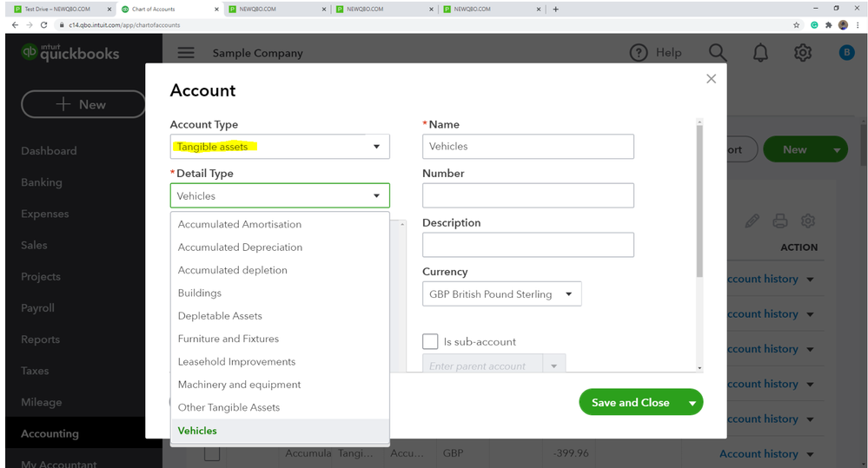Viewport: 868px width, 468px height.
Task: Select Machinery and equipment detail type
Action: click(239, 385)
